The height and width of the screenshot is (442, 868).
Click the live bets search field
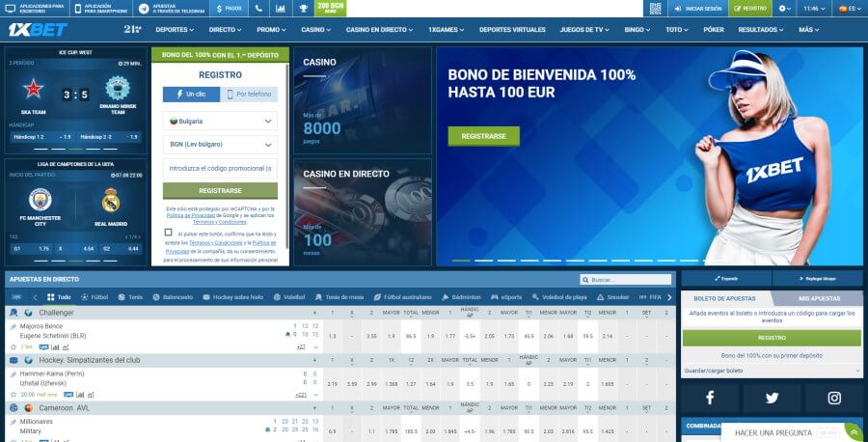626,280
